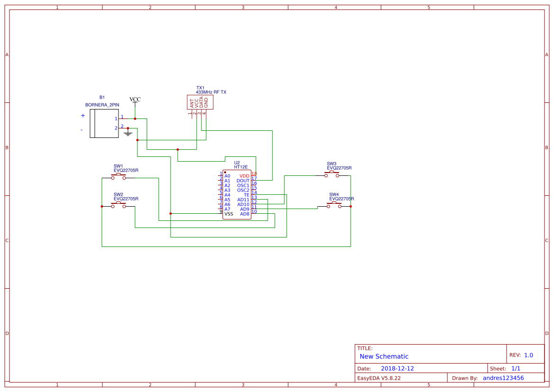
Task: Toggle pushbutton switch SW1
Action: [118, 175]
